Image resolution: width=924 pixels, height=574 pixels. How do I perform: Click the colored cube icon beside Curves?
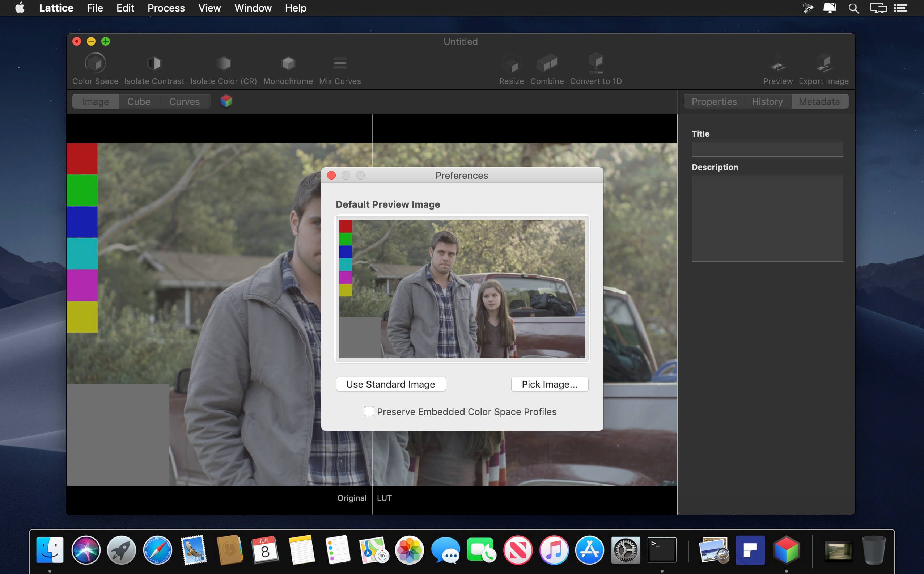pos(226,101)
